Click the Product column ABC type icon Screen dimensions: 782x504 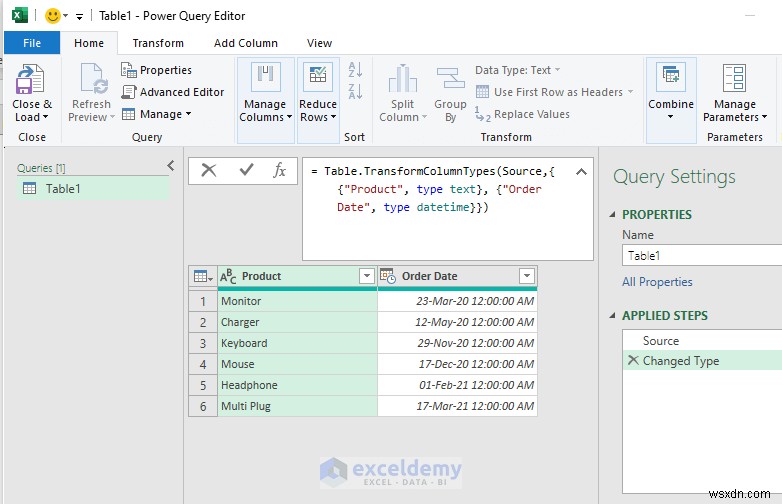coord(228,276)
